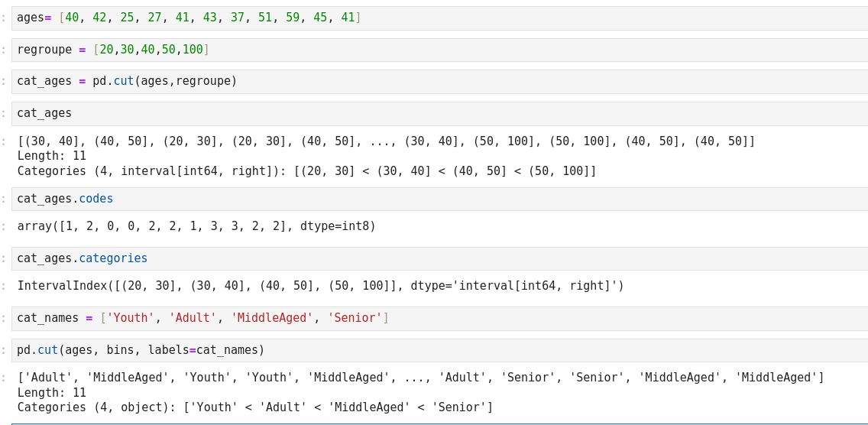Click the prompt beside cat_ages.codes cell
The image size is (868, 425).
click(4, 199)
